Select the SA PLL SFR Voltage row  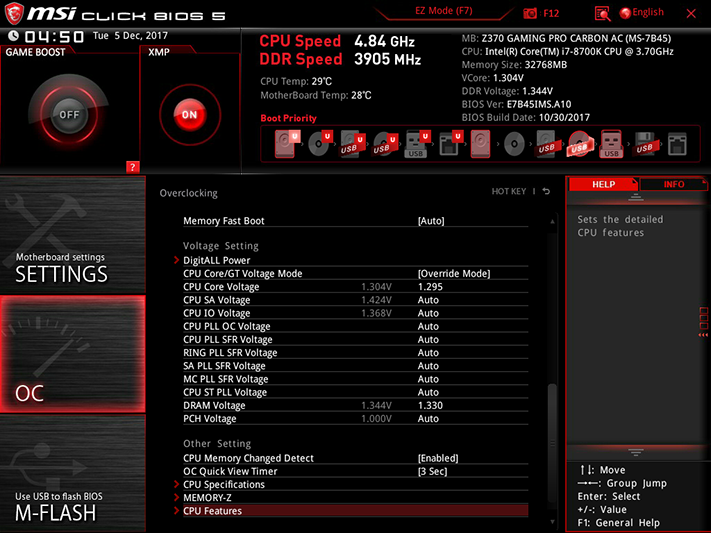[x=356, y=366]
